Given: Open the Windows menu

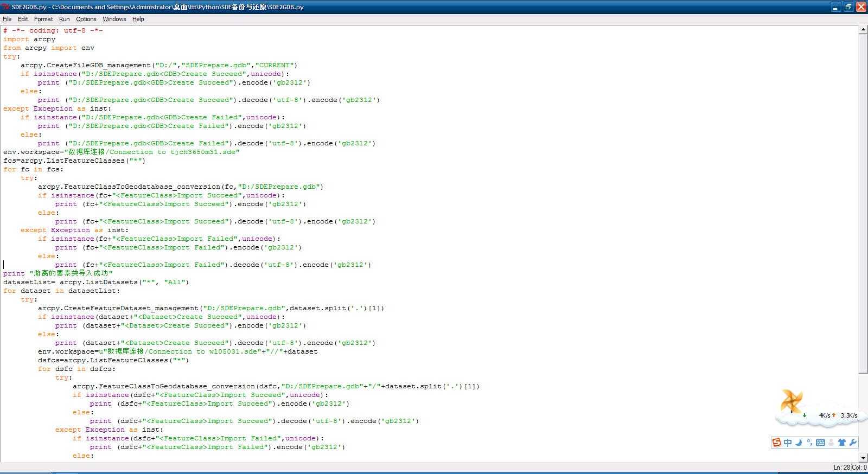Looking at the screenshot, I should point(114,19).
